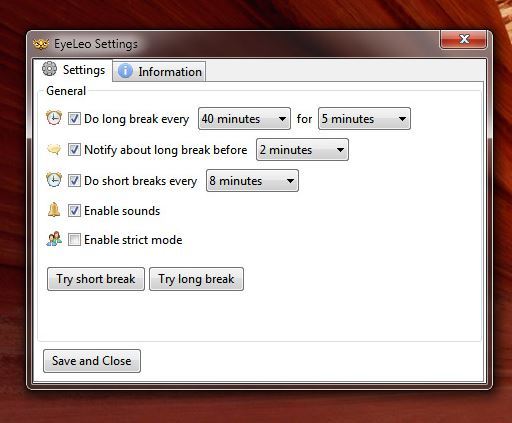Click the blue info icon on Information tab
This screenshot has height=423, width=512.
click(x=125, y=71)
